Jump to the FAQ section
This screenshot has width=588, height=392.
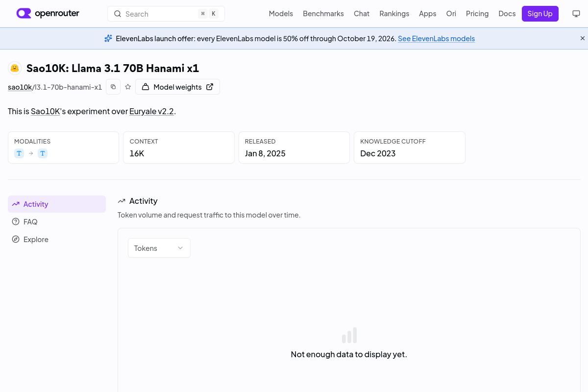point(57,222)
